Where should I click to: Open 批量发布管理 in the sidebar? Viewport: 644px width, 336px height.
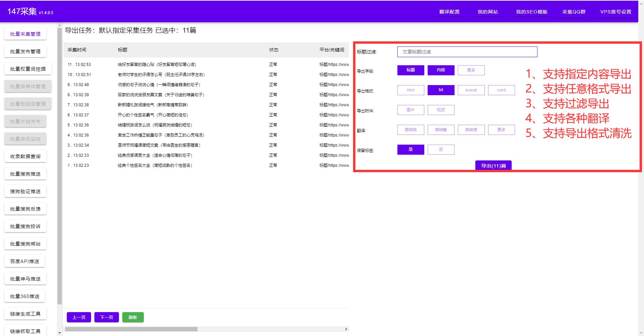[x=25, y=51]
